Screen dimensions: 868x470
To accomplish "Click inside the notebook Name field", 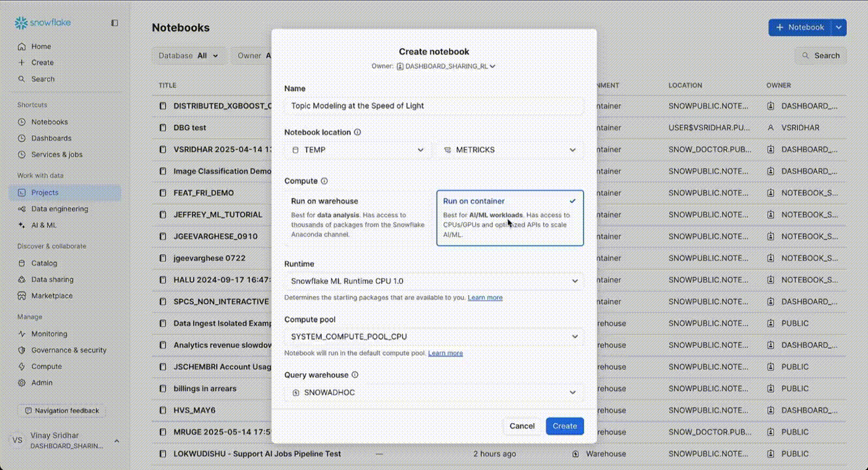I will coord(433,106).
